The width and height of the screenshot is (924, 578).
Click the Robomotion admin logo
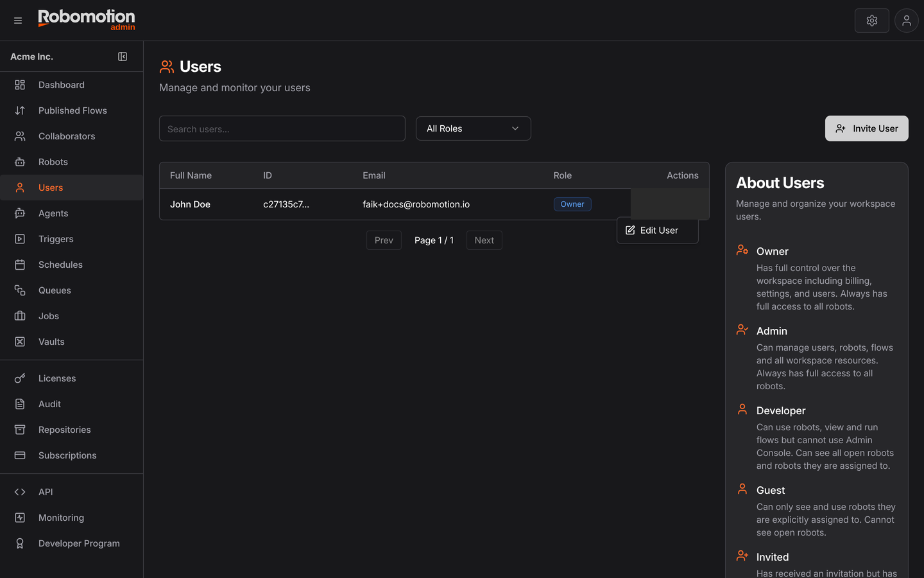click(87, 20)
